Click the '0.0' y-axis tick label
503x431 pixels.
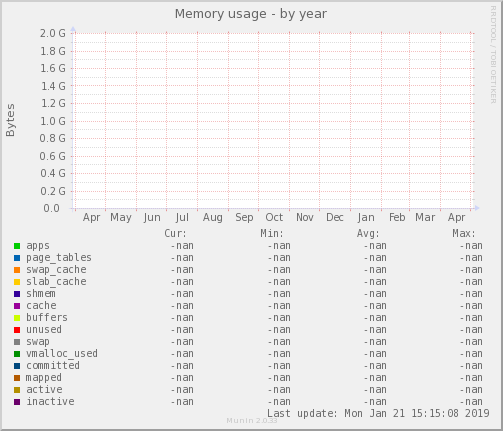click(51, 208)
